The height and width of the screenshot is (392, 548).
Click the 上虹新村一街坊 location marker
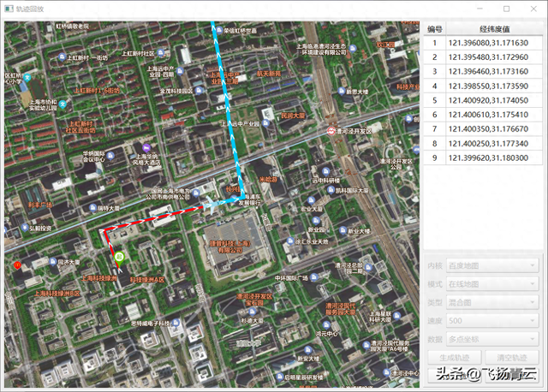pyautogui.click(x=62, y=56)
